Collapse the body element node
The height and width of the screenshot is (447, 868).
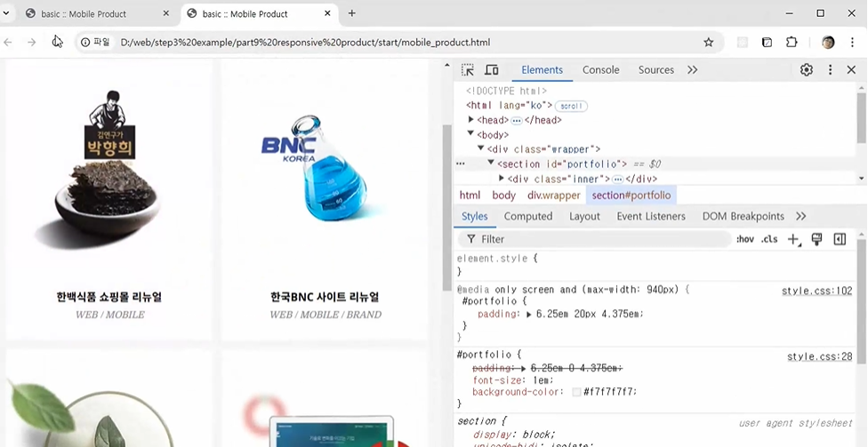pos(471,134)
